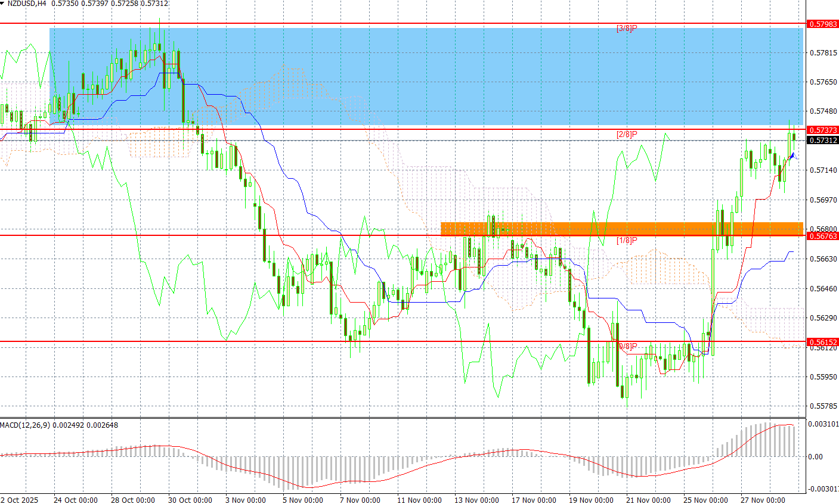The width and height of the screenshot is (839, 504).
Task: Click the 13 Nov 00:00 date label
Action: tap(477, 500)
